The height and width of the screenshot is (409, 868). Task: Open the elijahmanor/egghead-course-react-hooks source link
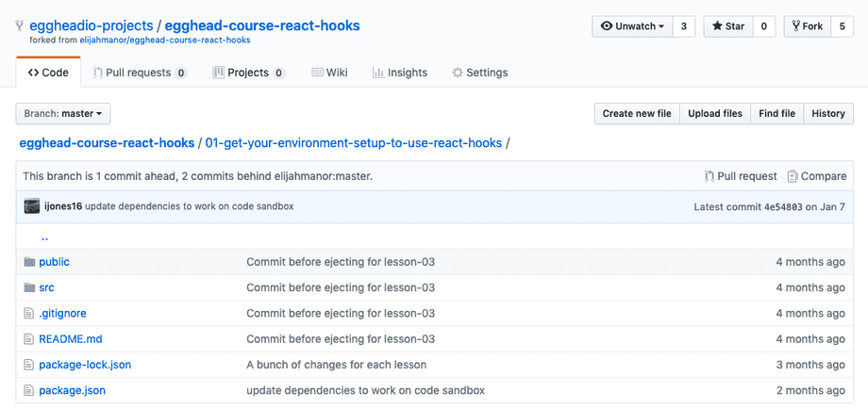(x=165, y=41)
